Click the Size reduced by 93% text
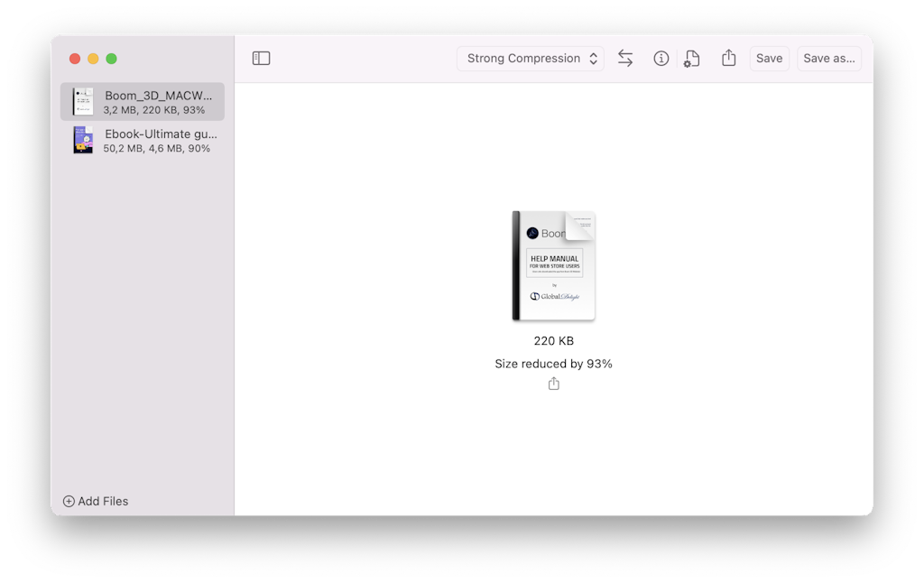Screen dimensions: 924x583 [553, 363]
